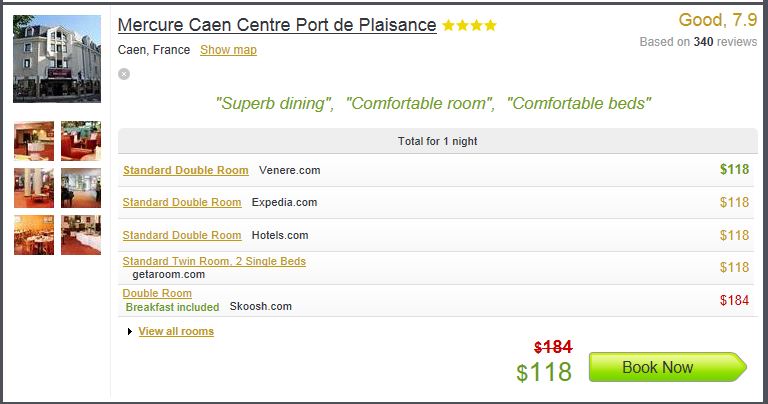View the reception desk thumbnail photo
768x404 pixels.
point(34,141)
